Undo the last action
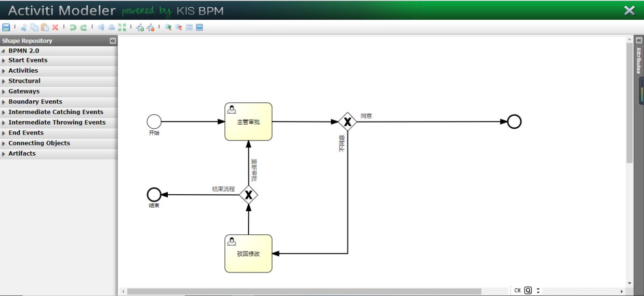This screenshot has width=644, height=296. click(73, 28)
